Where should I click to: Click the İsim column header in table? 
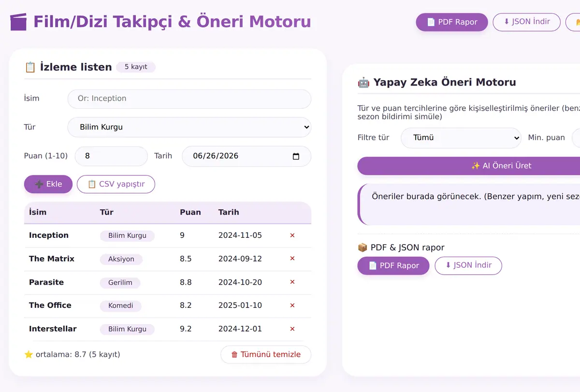click(x=38, y=212)
